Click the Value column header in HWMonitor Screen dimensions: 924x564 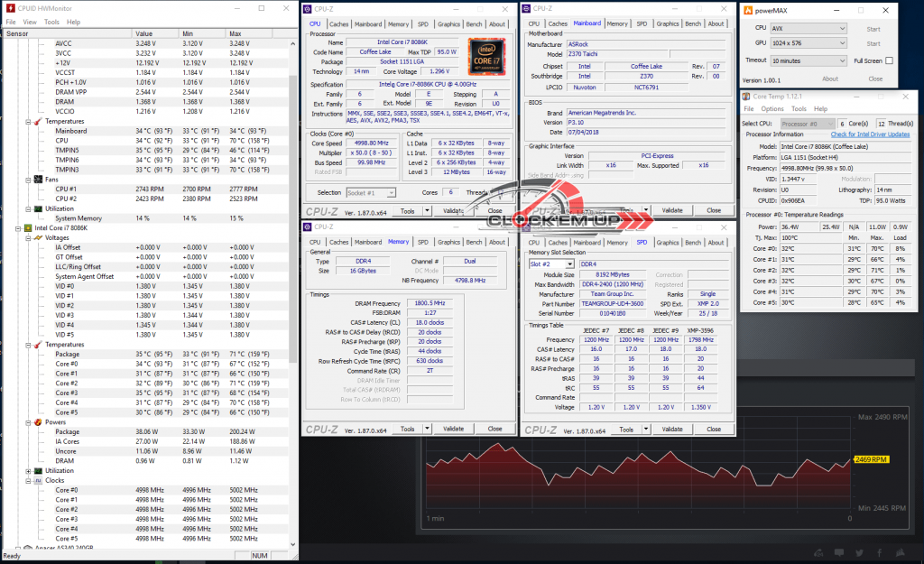click(x=155, y=33)
